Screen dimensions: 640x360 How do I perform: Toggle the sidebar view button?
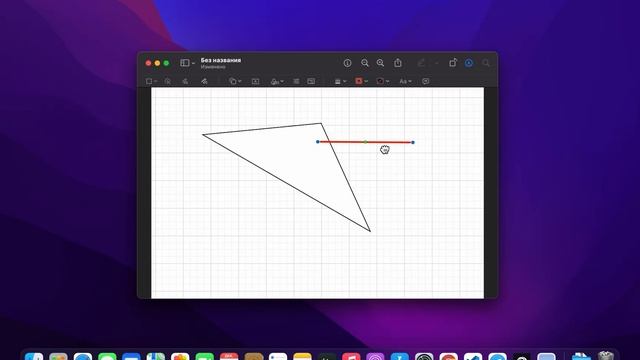[184, 63]
